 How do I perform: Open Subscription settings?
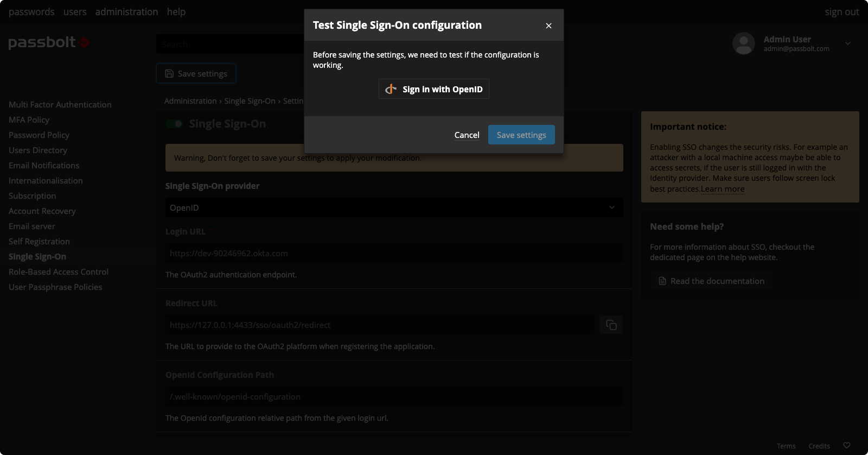pyautogui.click(x=32, y=195)
